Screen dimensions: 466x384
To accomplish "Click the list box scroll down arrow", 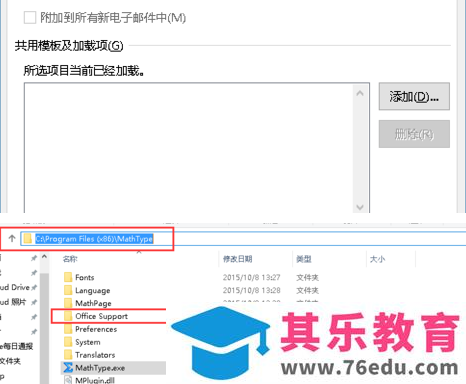I will [360, 207].
